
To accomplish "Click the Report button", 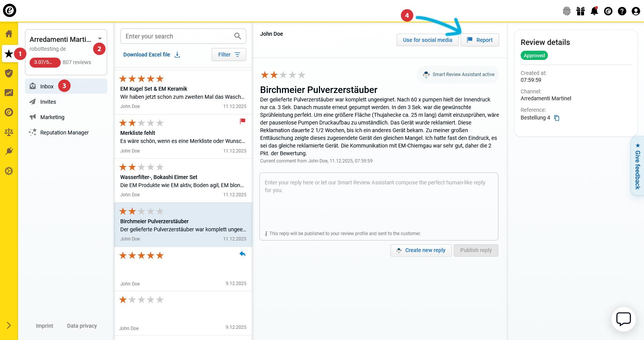I will [x=480, y=40].
